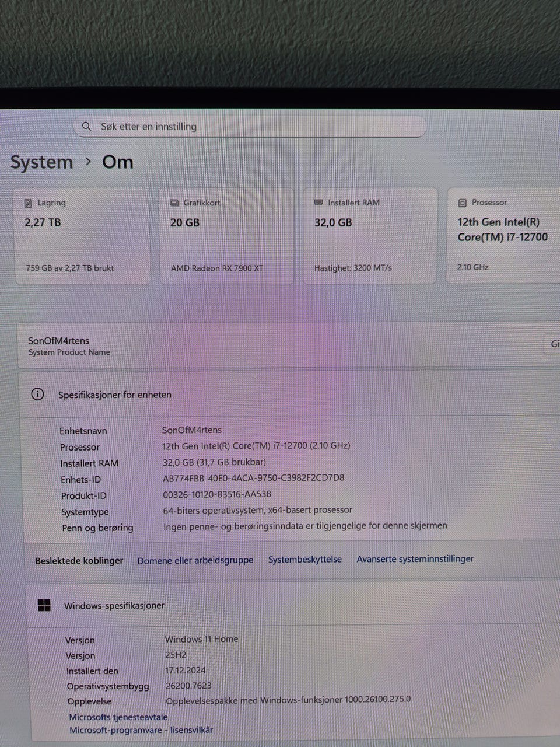
Task: Click the Installert RAM chip icon
Action: coord(318,203)
